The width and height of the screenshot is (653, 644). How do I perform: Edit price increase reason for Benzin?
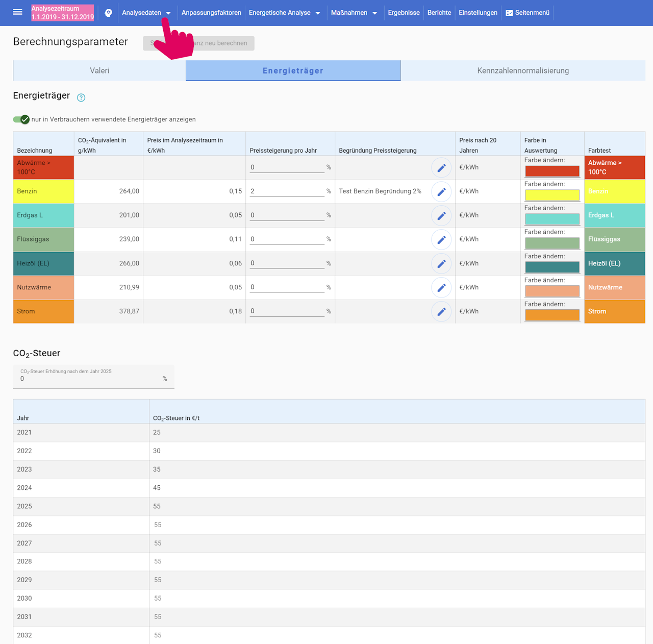[441, 192]
